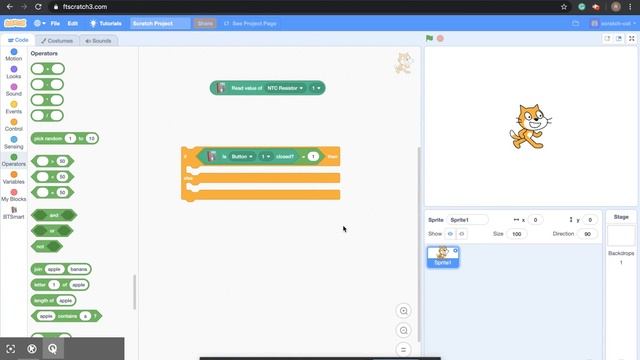Go back in browser
640x360 pixels.
point(10,7)
